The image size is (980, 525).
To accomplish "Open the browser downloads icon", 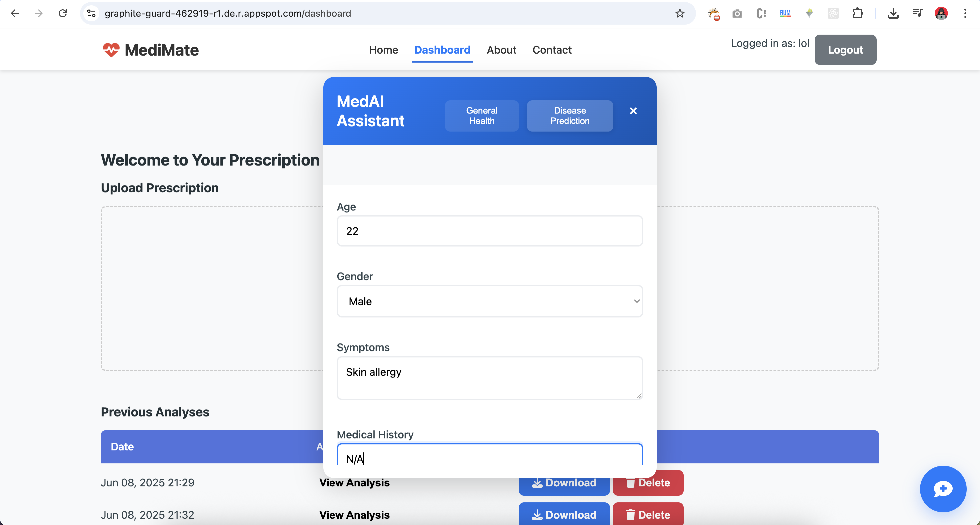I will (893, 14).
